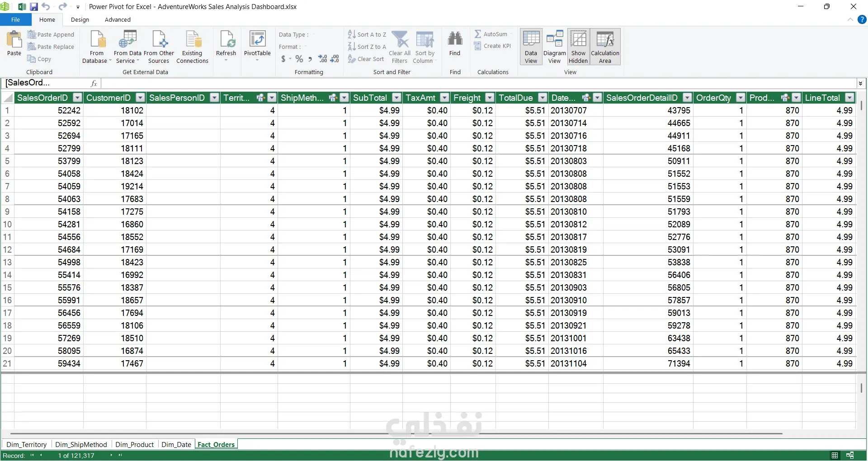This screenshot has height=461, width=868.
Task: Open Freight column filter dropdown
Action: [490, 98]
